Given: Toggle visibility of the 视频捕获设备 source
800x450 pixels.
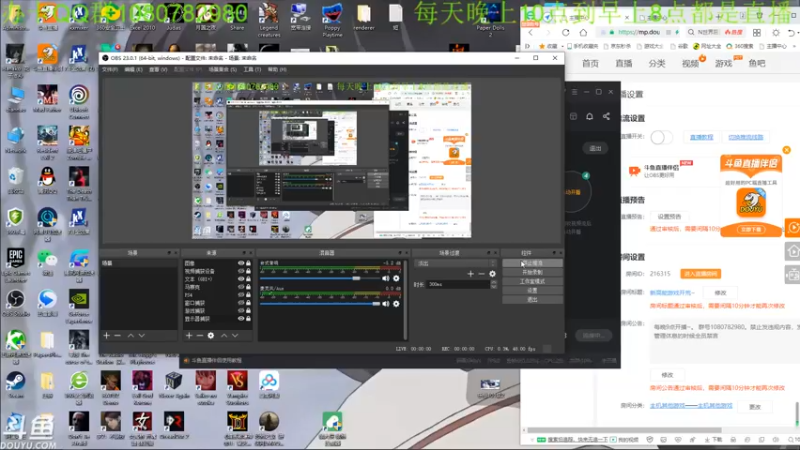Looking at the screenshot, I should (241, 271).
